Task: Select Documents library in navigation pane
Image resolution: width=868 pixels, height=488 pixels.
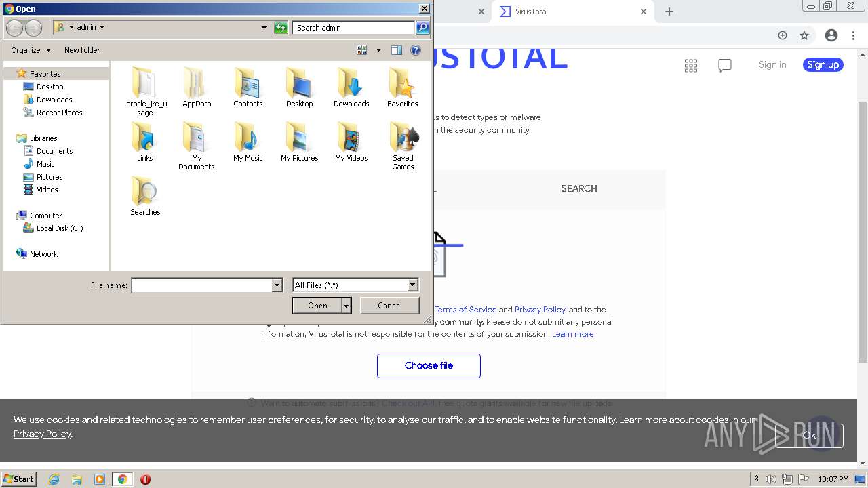Action: tap(54, 151)
